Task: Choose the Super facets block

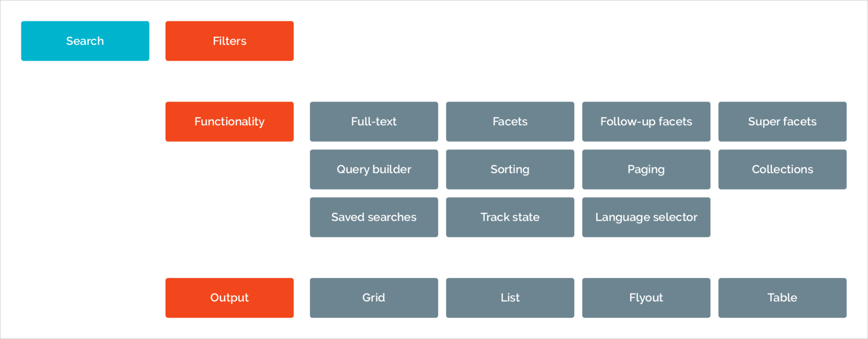Action: pos(782,122)
